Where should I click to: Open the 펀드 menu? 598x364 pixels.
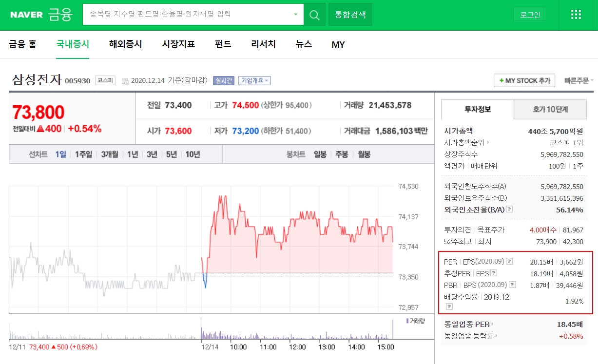point(223,44)
